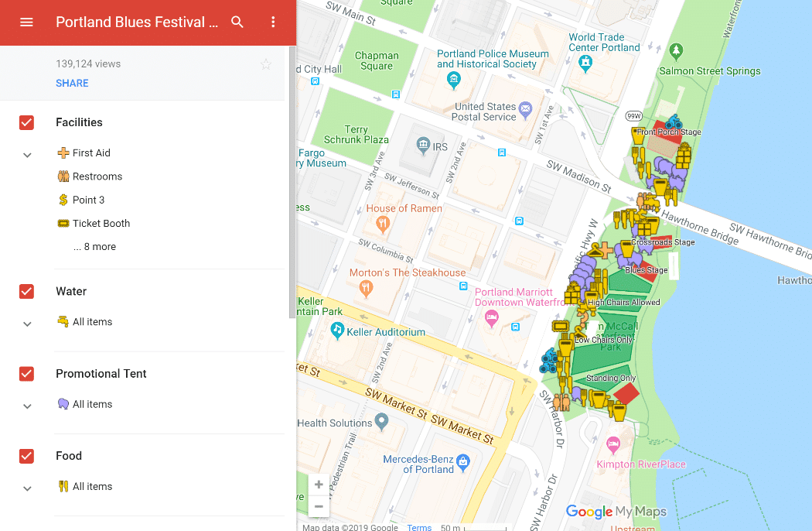Collapse the Facilities item list
Image resolution: width=812 pixels, height=531 pixels.
26,154
